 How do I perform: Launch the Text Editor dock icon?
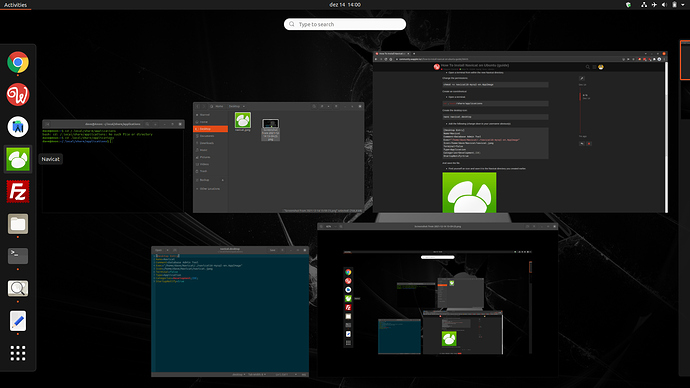coord(18,321)
